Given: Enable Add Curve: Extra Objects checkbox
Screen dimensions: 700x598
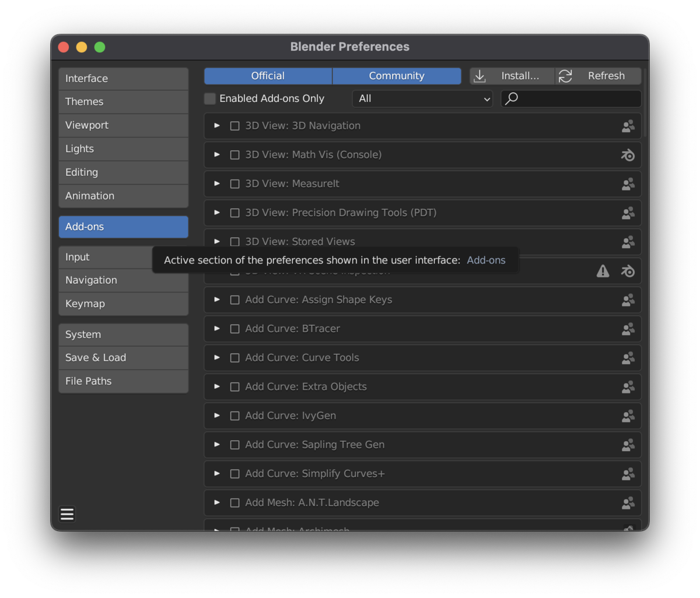Looking at the screenshot, I should [235, 387].
